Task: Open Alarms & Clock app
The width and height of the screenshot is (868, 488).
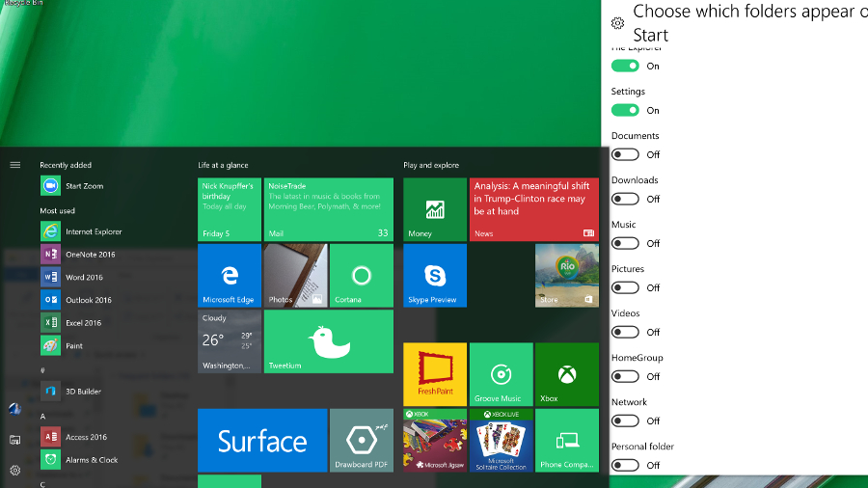Action: [x=50, y=459]
